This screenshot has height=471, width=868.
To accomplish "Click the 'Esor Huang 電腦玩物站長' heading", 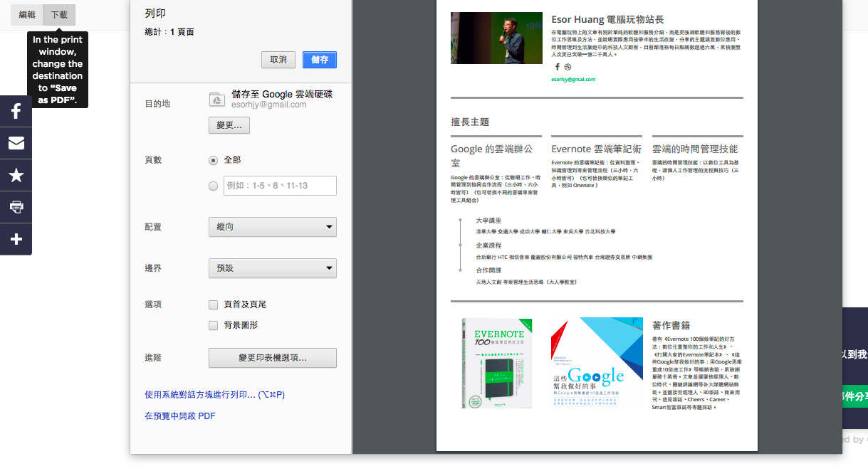I will (x=607, y=19).
